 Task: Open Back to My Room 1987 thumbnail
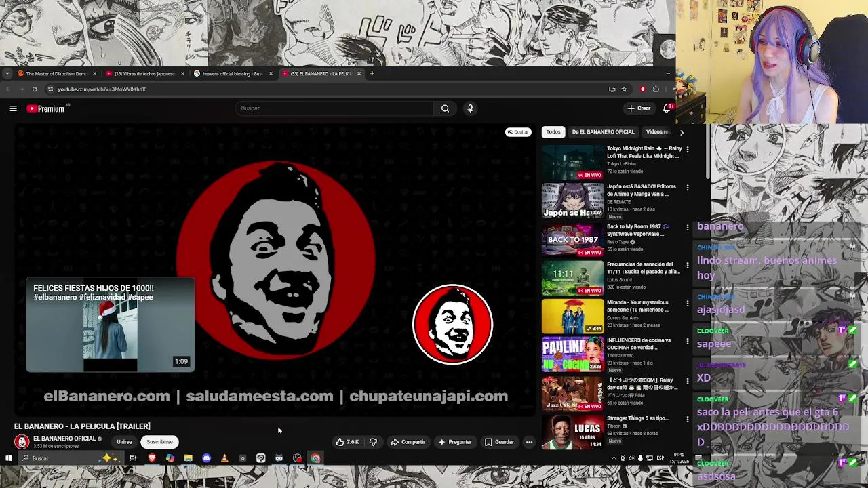572,240
